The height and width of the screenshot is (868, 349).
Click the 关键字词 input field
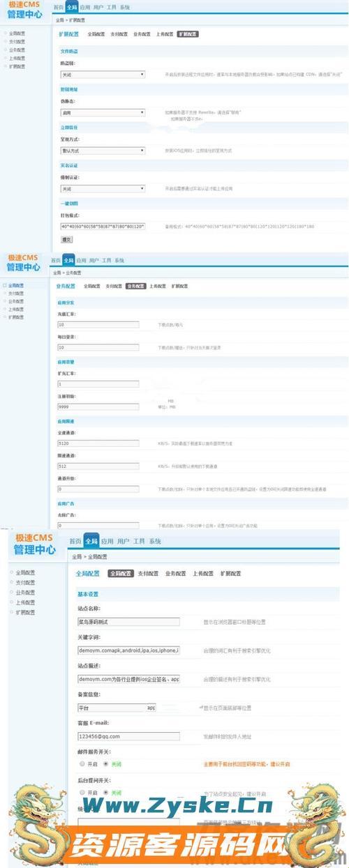(x=128, y=650)
